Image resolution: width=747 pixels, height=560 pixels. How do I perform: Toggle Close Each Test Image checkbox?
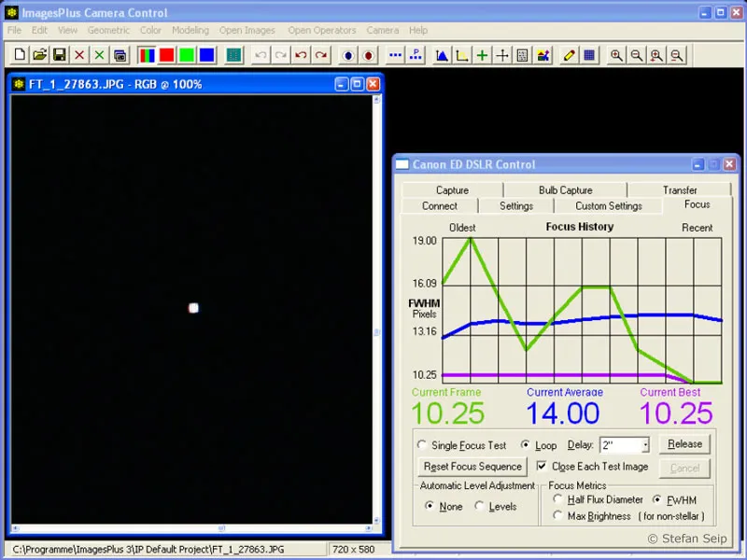point(542,466)
